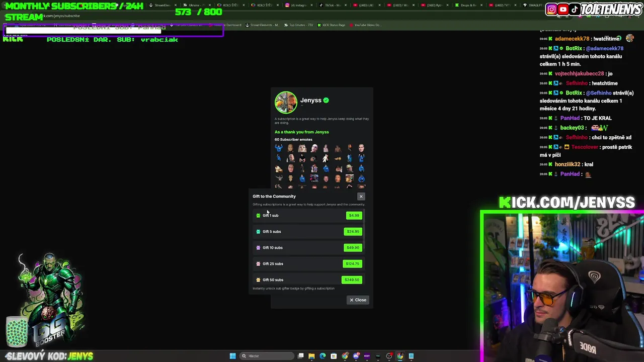The height and width of the screenshot is (362, 644).
Task: Click the Close button below the gift list
Action: (x=358, y=300)
